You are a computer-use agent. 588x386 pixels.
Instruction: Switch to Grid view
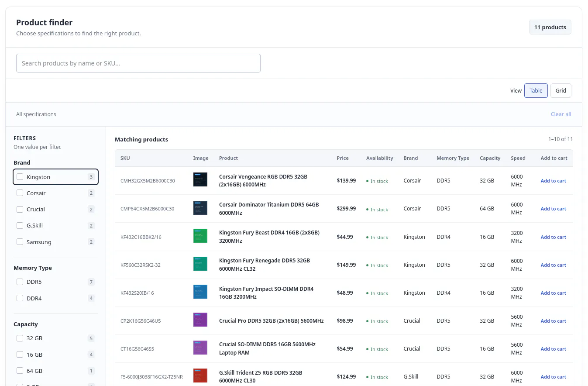[x=561, y=91]
